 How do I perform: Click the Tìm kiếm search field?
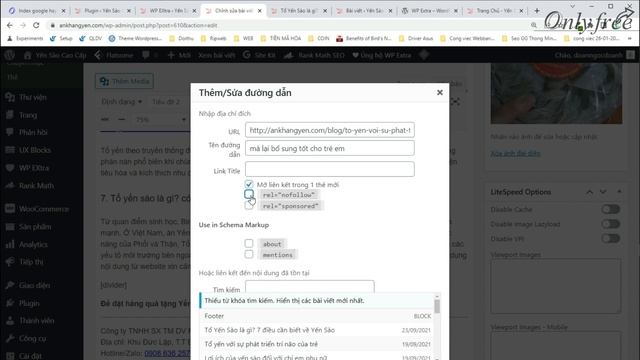point(309,287)
